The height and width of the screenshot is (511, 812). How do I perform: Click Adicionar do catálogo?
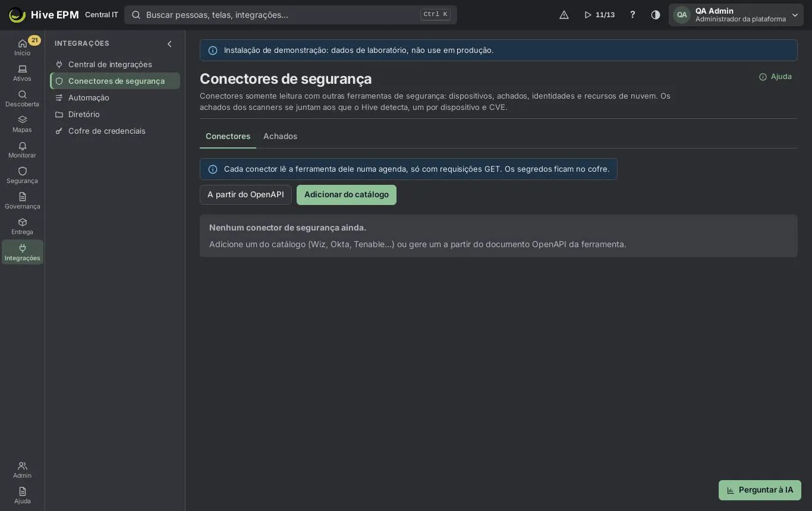coord(347,195)
